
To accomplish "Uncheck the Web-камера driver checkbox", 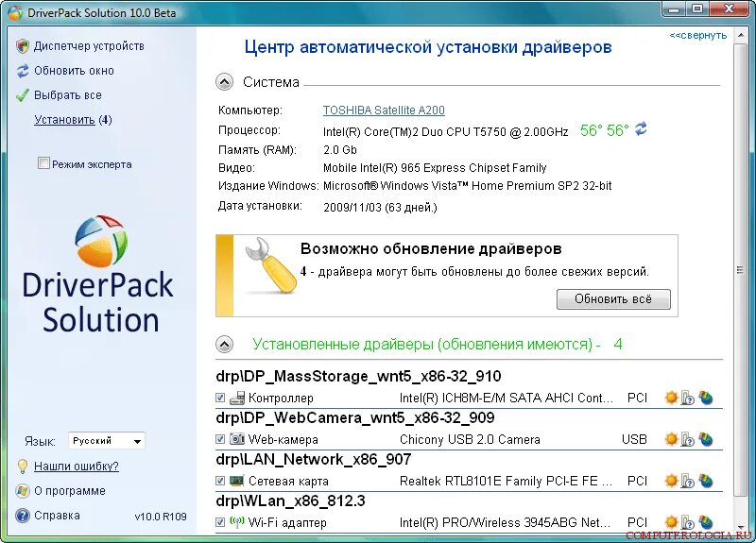I will (220, 439).
